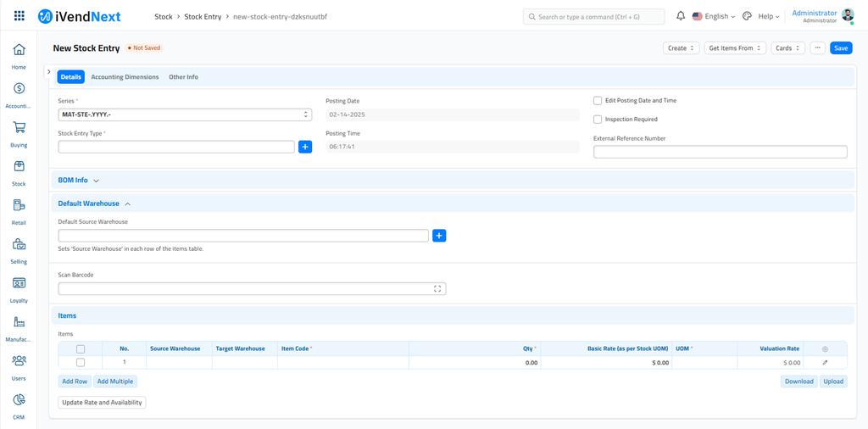Open the app grid launcher
Image resolution: width=868 pixels, height=429 pixels.
tap(19, 16)
